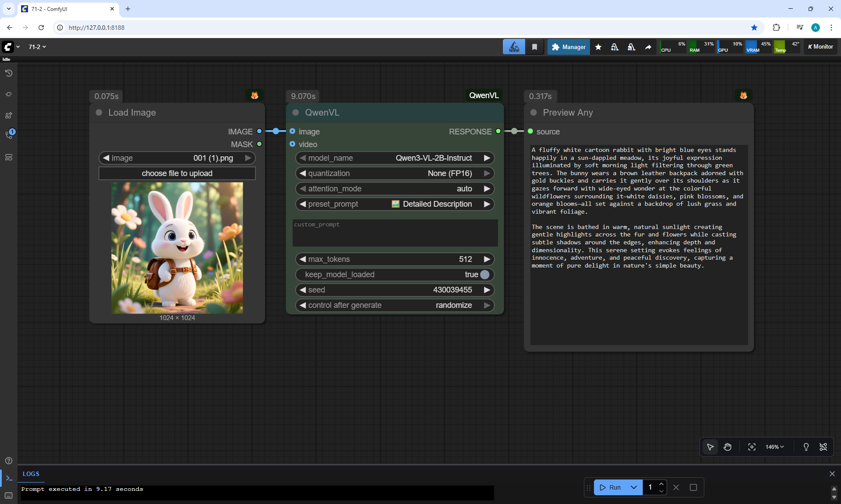841x504 pixels.
Task: Open the 71-2 workflow dropdown
Action: tap(37, 47)
